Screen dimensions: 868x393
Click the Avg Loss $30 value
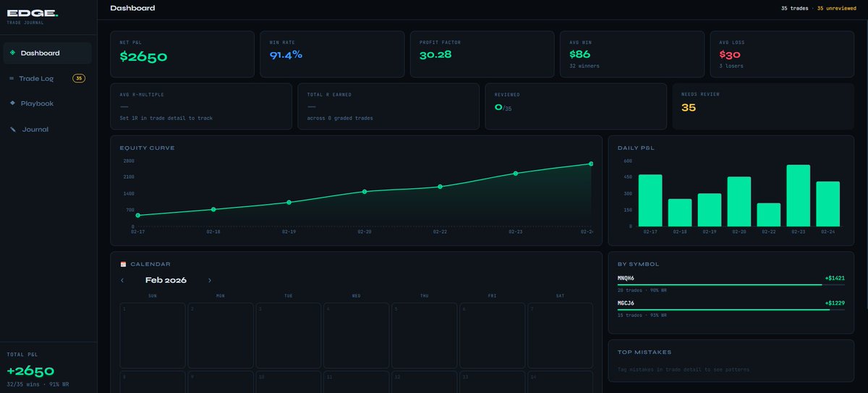(730, 54)
